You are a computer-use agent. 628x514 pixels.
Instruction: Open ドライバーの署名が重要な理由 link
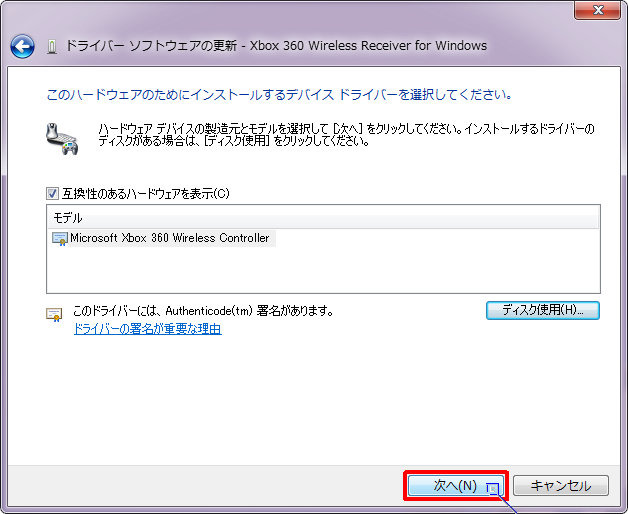pos(148,329)
